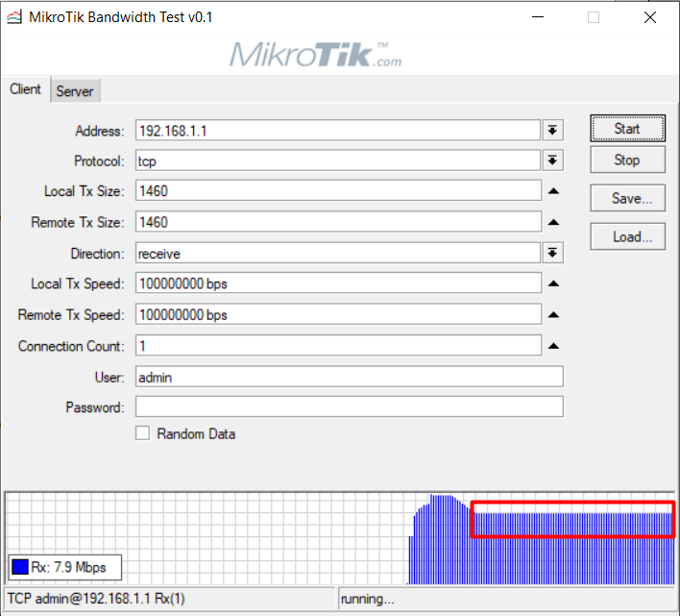
Task: Collapse the Remote Tx Speed arrow
Action: pyautogui.click(x=553, y=315)
